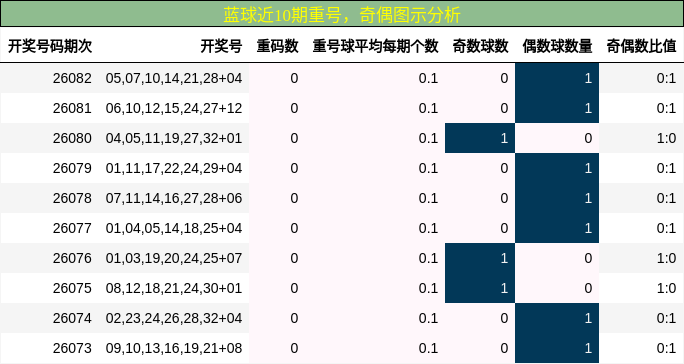The width and height of the screenshot is (684, 364).
Task: Click draw result 08,12,18,21,24,30+01
Action: click(x=174, y=288)
